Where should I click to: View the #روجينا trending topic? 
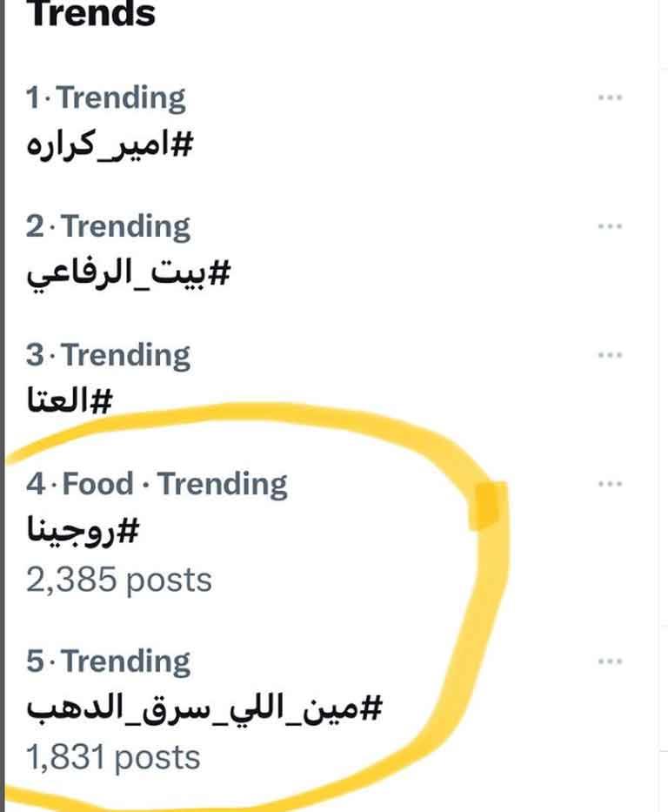[83, 532]
